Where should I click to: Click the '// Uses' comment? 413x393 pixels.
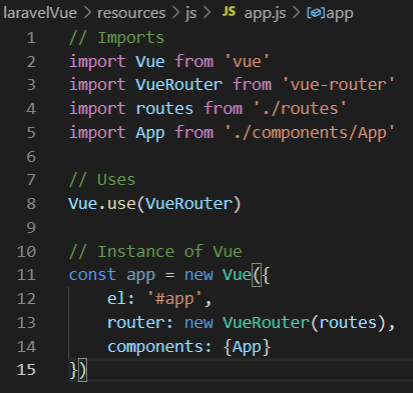102,180
